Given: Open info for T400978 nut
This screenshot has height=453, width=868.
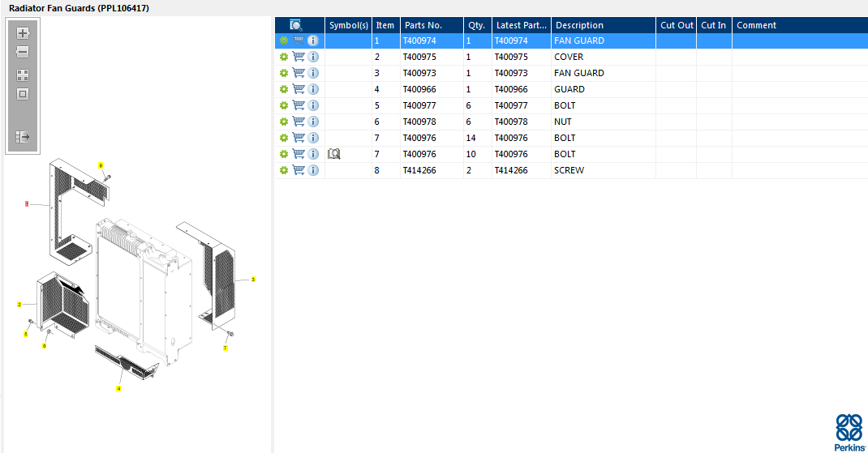Looking at the screenshot, I should pos(313,121).
